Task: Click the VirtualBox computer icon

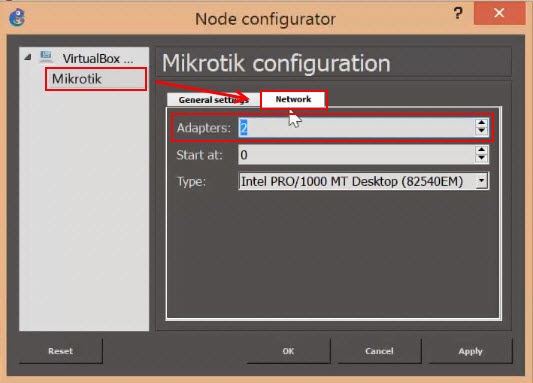Action: [x=46, y=57]
